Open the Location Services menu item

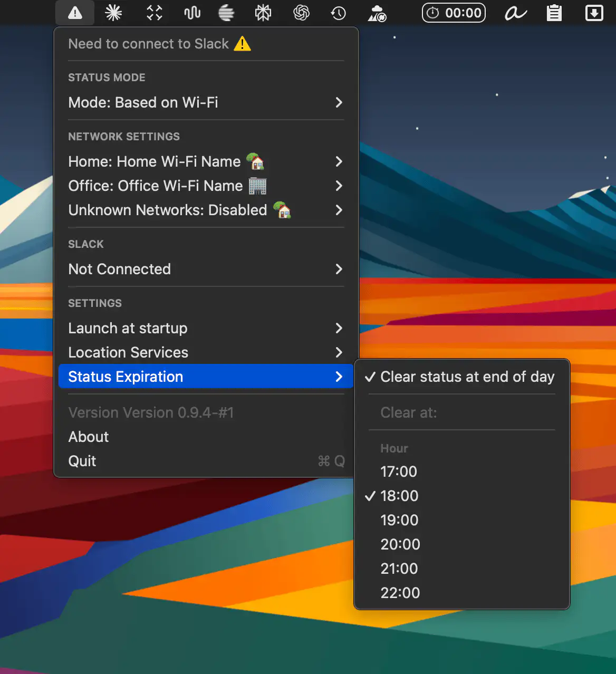click(206, 352)
